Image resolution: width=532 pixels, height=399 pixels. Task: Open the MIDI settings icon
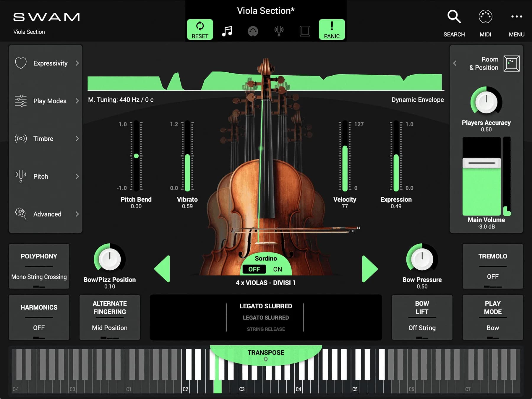(485, 17)
